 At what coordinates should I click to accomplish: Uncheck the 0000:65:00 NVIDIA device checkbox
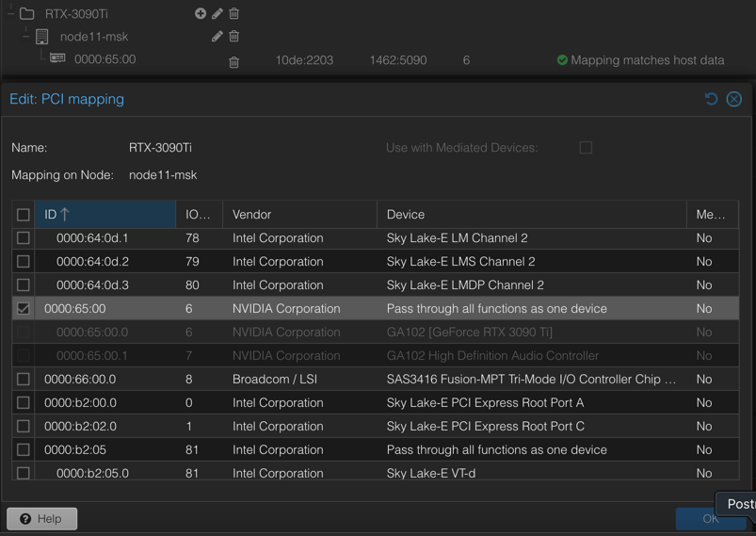coord(24,309)
